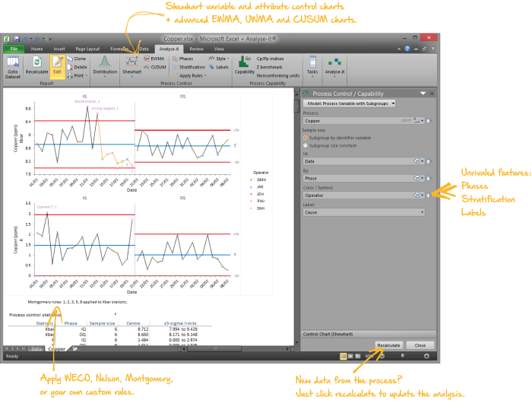Click the zoom slider handle

tap(402, 356)
